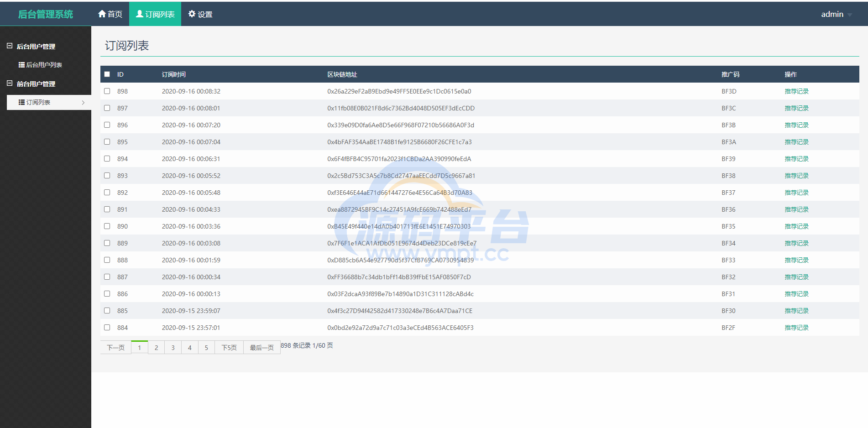Go to the 首页 tab
The image size is (868, 428).
coord(110,14)
